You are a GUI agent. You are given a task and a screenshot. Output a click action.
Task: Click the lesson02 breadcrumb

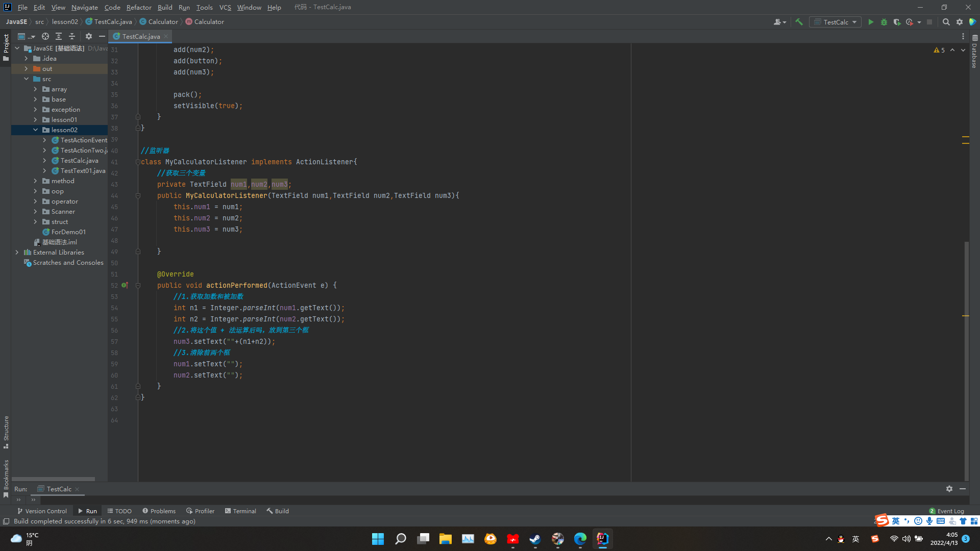click(x=65, y=22)
